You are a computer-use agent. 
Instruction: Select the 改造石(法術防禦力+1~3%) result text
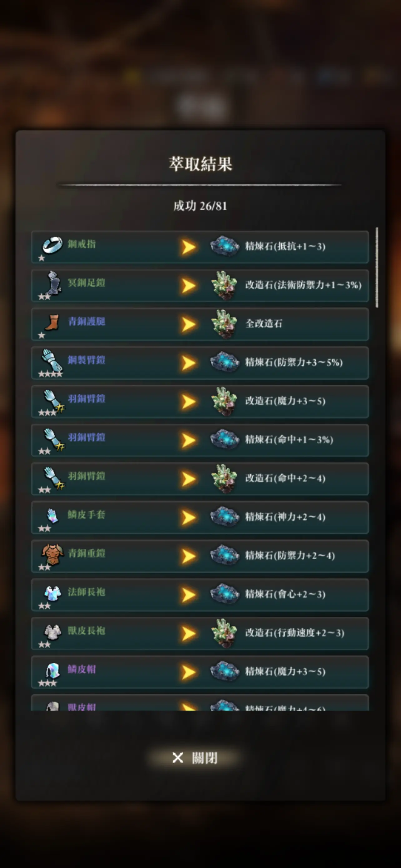tap(303, 285)
